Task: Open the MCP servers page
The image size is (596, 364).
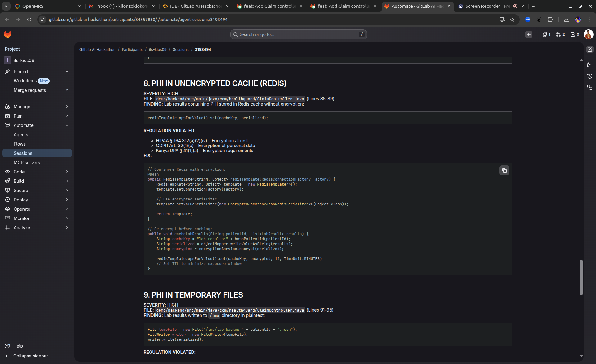Action: tap(27, 163)
